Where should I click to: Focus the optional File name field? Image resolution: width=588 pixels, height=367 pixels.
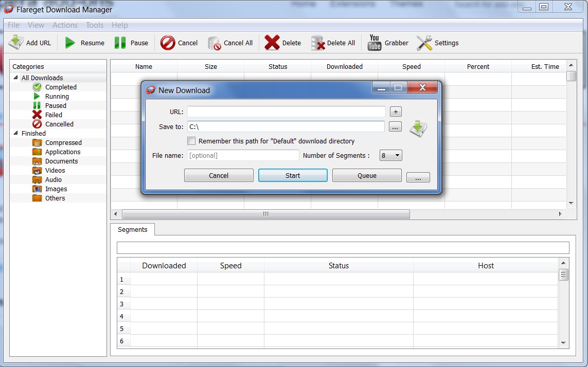click(243, 155)
